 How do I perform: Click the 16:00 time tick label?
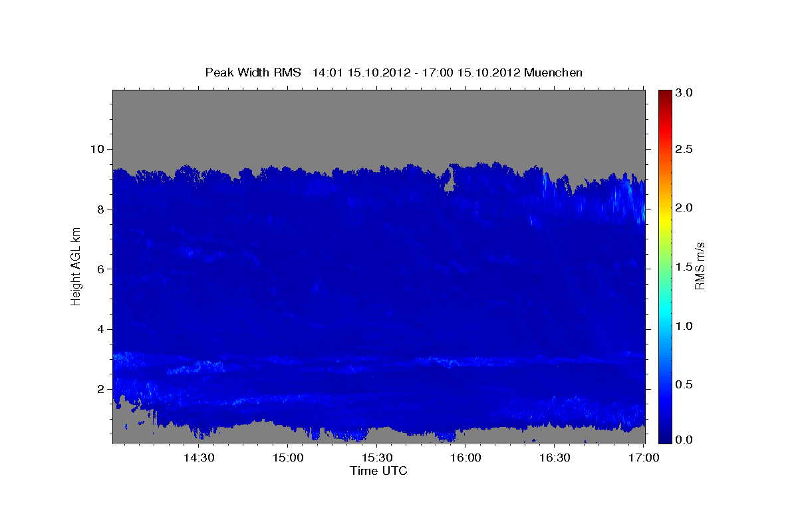pos(465,458)
